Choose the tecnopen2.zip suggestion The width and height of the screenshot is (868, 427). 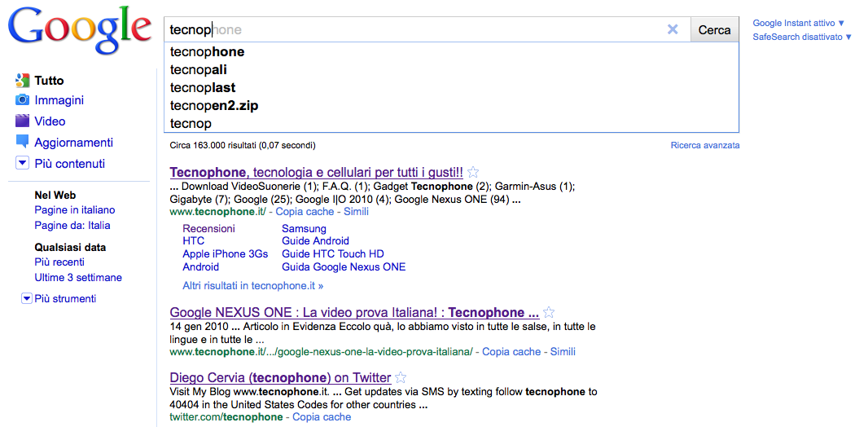click(x=214, y=106)
